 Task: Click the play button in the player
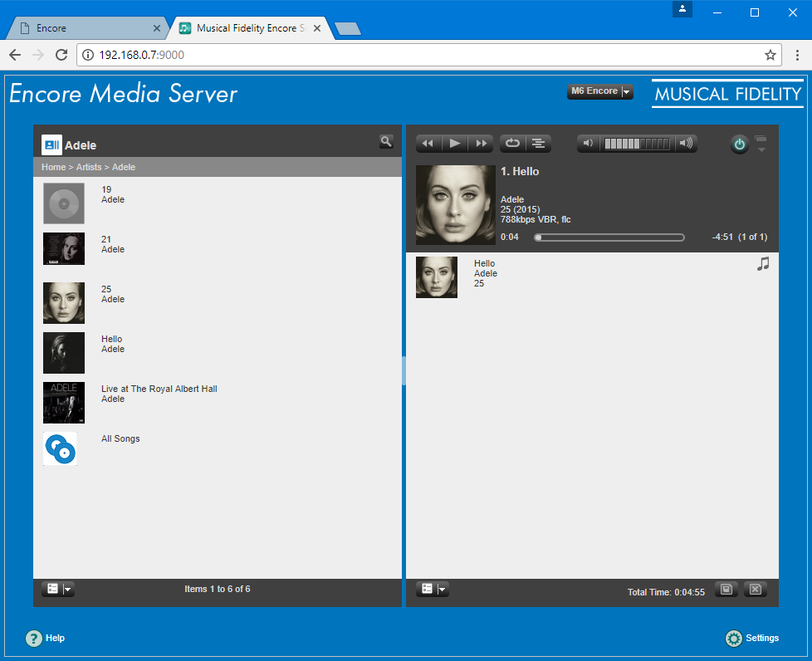[x=454, y=144]
